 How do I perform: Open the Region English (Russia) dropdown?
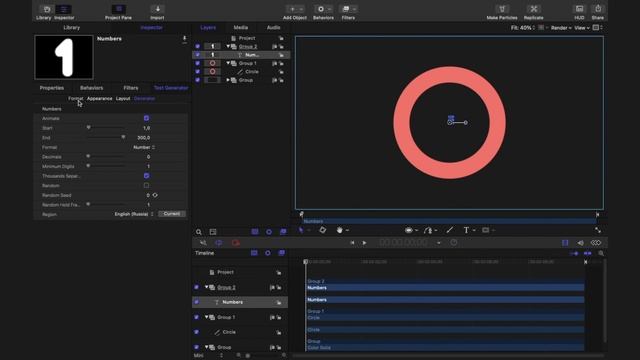(134, 214)
